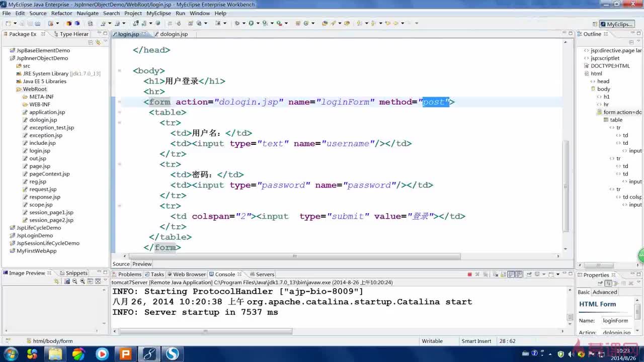Open the MyEclipse menu
644x362 pixels.
[x=158, y=13]
